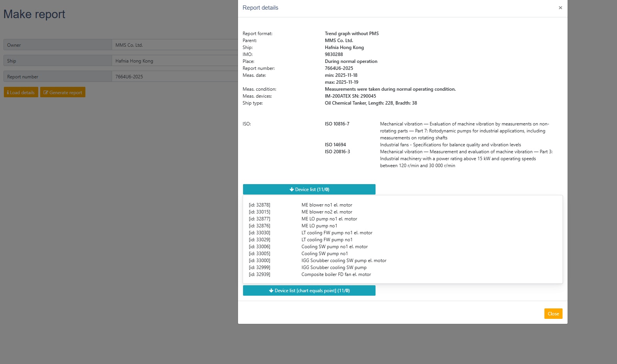Click Cooling SW pump no1 el. motor
This screenshot has height=364, width=617.
(334, 247)
